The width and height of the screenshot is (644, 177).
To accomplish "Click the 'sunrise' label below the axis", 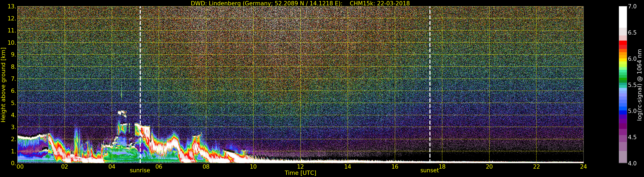I will coord(140,171).
